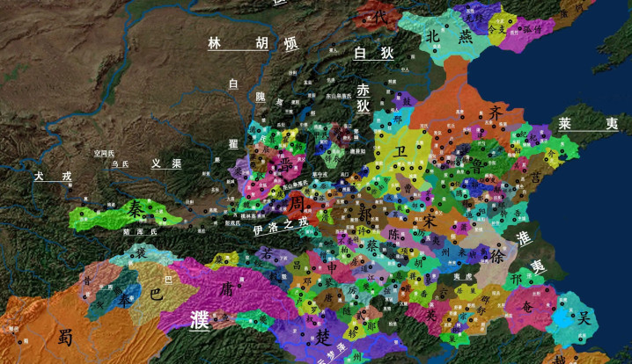This screenshot has height=364, width=632.
Task: Click the '麇' label on yellow region
Action: pos(219,258)
